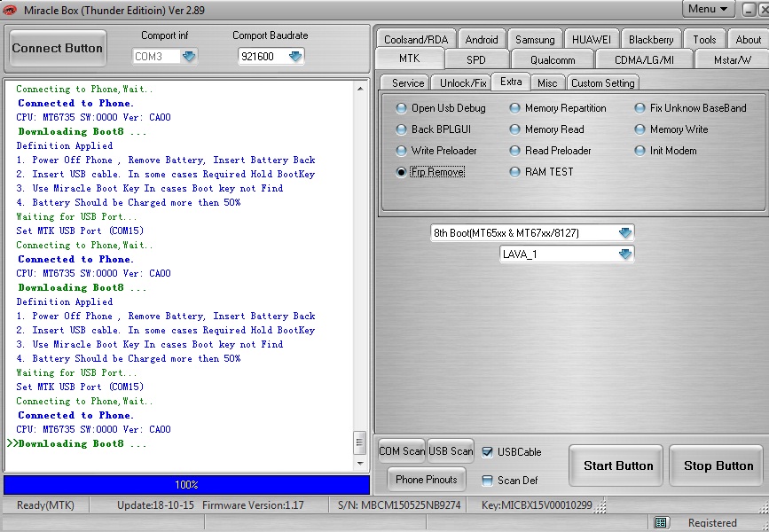Toggle the USBCable checkbox
769x532 pixels.
487,452
